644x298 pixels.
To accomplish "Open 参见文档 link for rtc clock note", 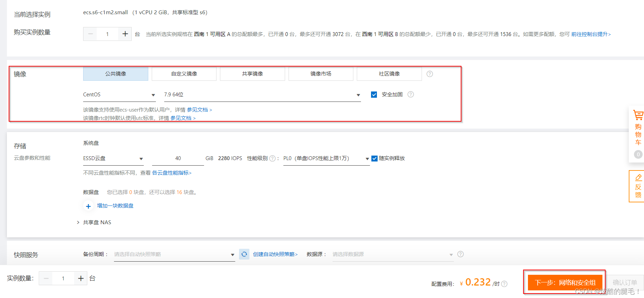I will 183,118.
